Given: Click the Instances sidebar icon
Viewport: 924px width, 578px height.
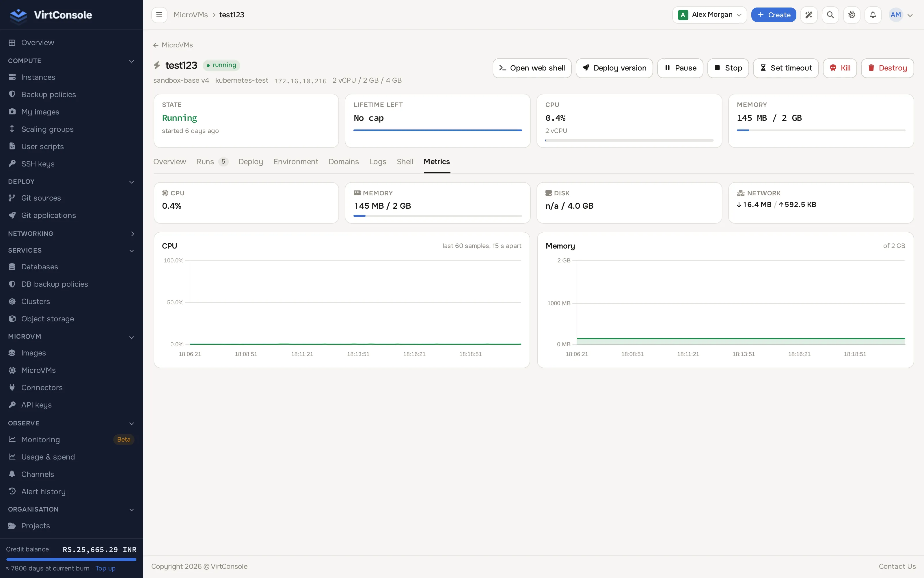Looking at the screenshot, I should (x=12, y=77).
